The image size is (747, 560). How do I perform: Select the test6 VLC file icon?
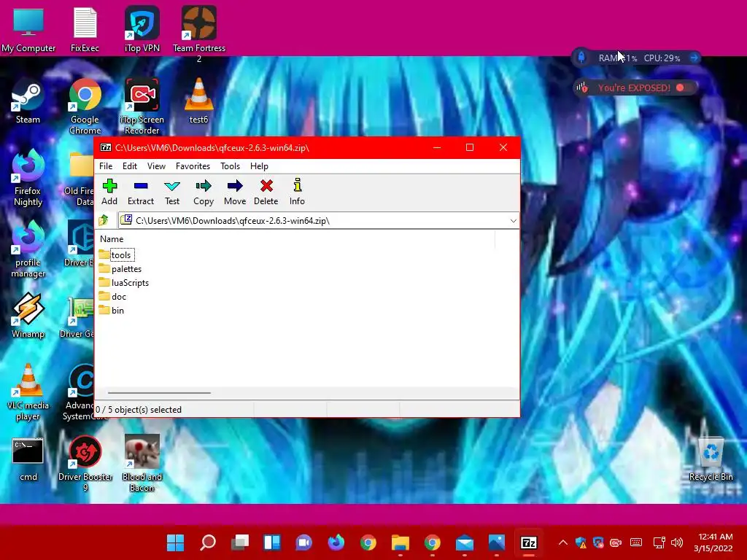(199, 101)
